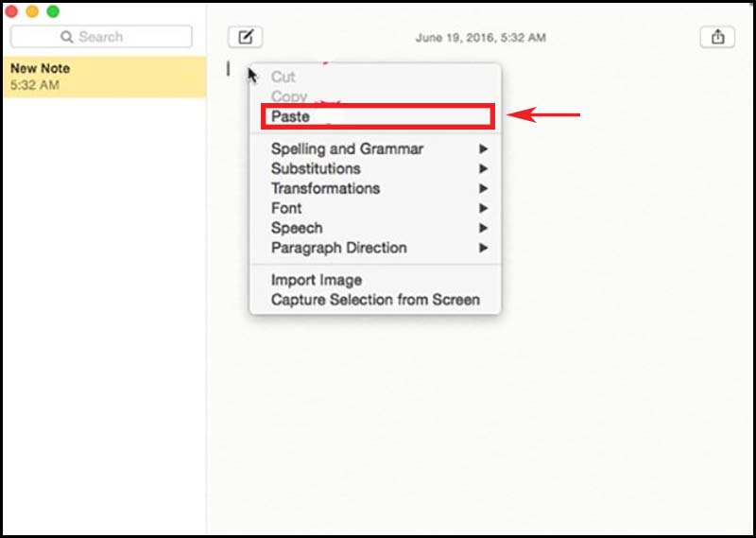This screenshot has height=538, width=756.
Task: Expand the Transformations submenu arrow
Action: tap(483, 188)
